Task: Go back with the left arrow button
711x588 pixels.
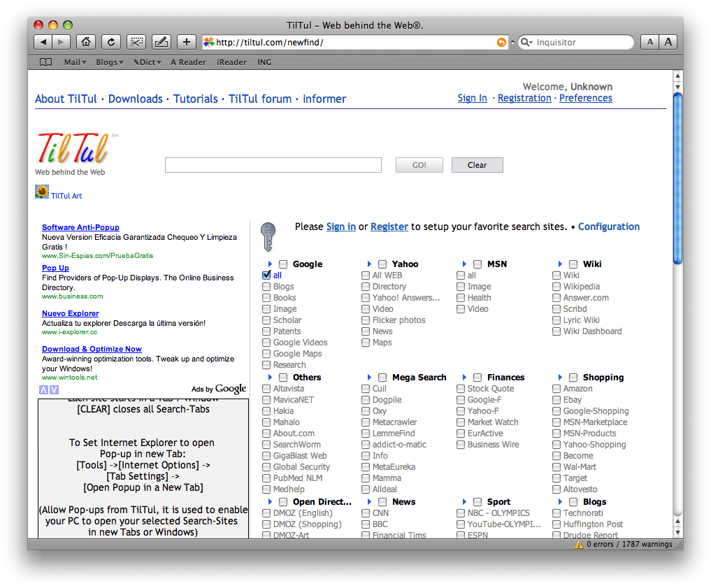Action: (43, 42)
